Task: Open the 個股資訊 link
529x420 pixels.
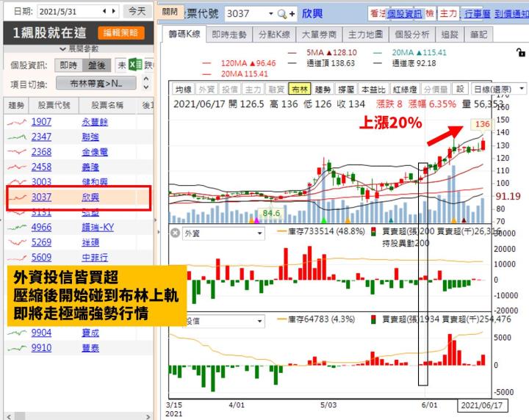Action: pyautogui.click(x=404, y=14)
